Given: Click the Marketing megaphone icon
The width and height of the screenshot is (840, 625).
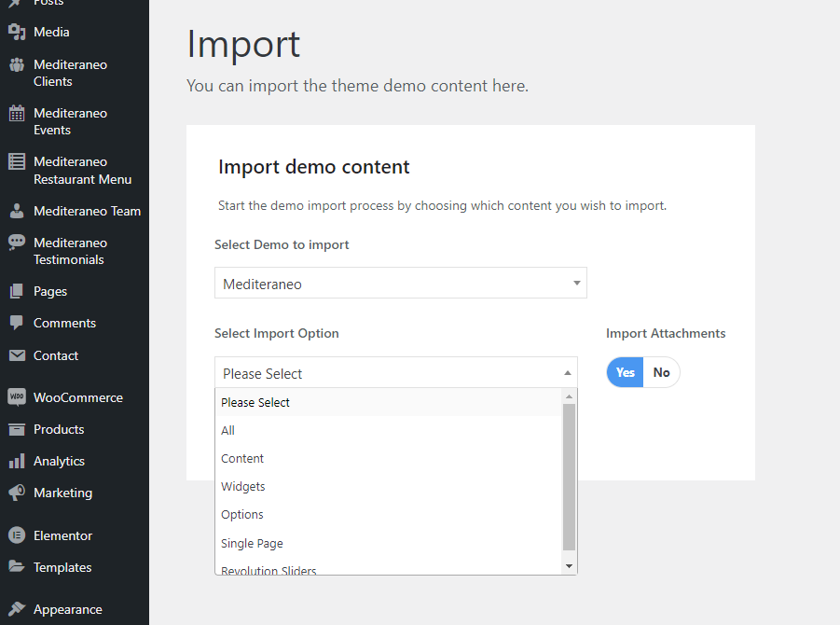Looking at the screenshot, I should tap(17, 493).
